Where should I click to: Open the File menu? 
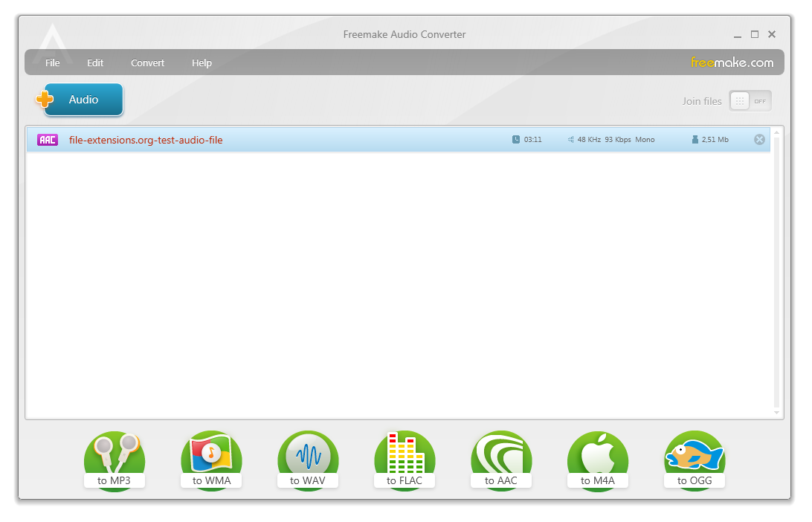point(52,62)
